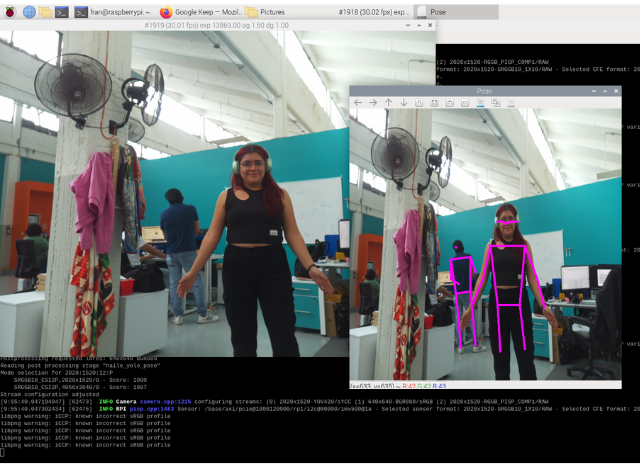Click the 'Stream configuration adjusted' terminal line
The height and width of the screenshot is (464, 640).
[50, 395]
